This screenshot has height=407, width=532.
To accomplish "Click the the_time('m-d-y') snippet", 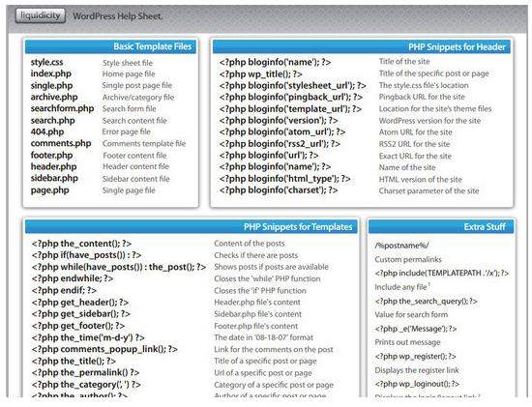I will click(x=88, y=337).
